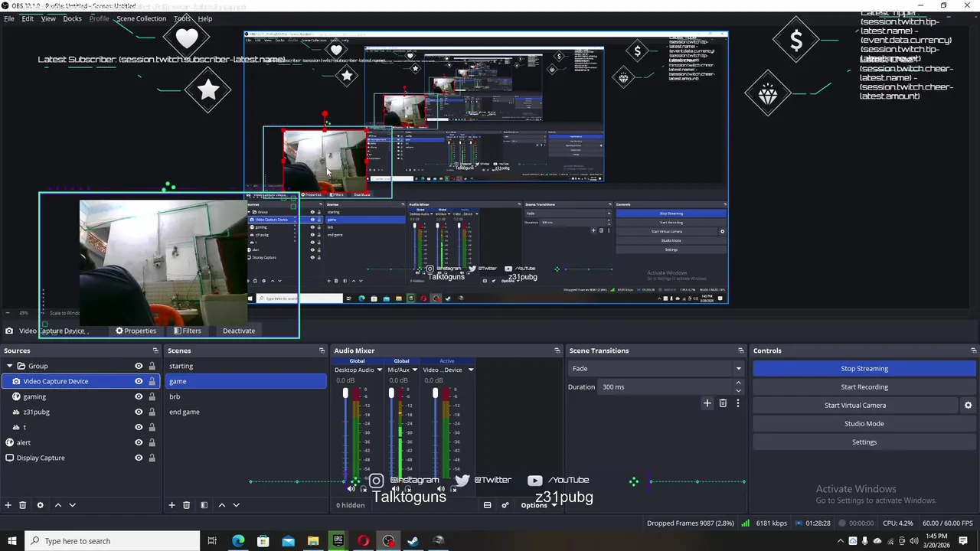Hide the alert source

(x=139, y=442)
